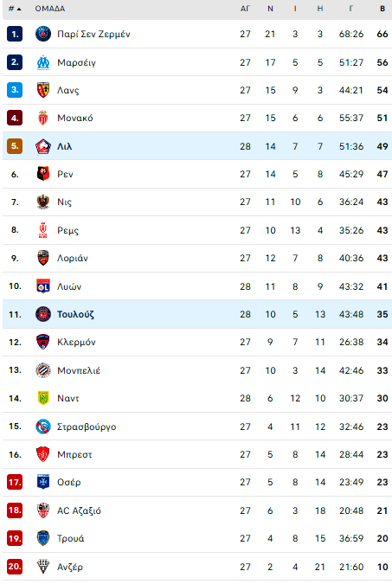Open the Monaco crest icon
Screen dimensions: 392x584
coord(43,118)
